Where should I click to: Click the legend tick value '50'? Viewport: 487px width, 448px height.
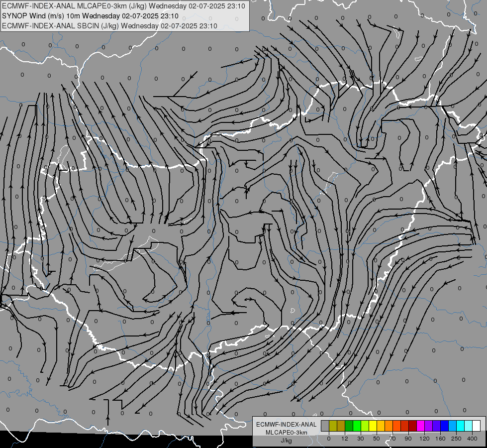click(x=377, y=439)
